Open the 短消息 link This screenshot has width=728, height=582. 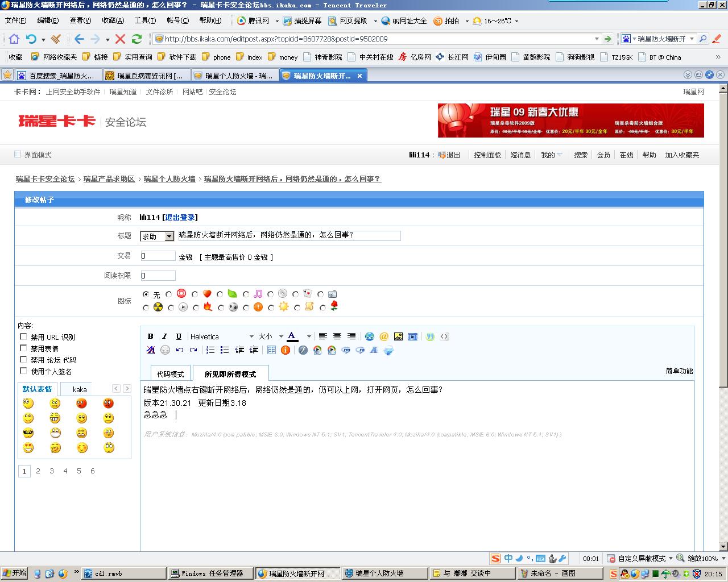coord(520,155)
